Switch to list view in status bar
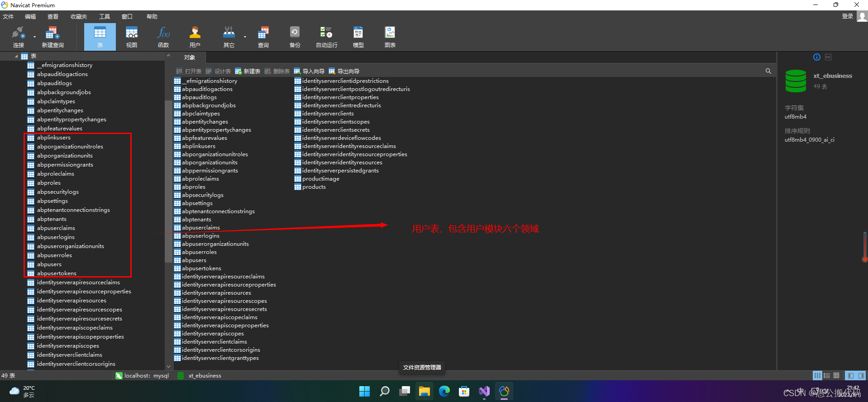Screen dimensions: 868x402 click(827, 375)
